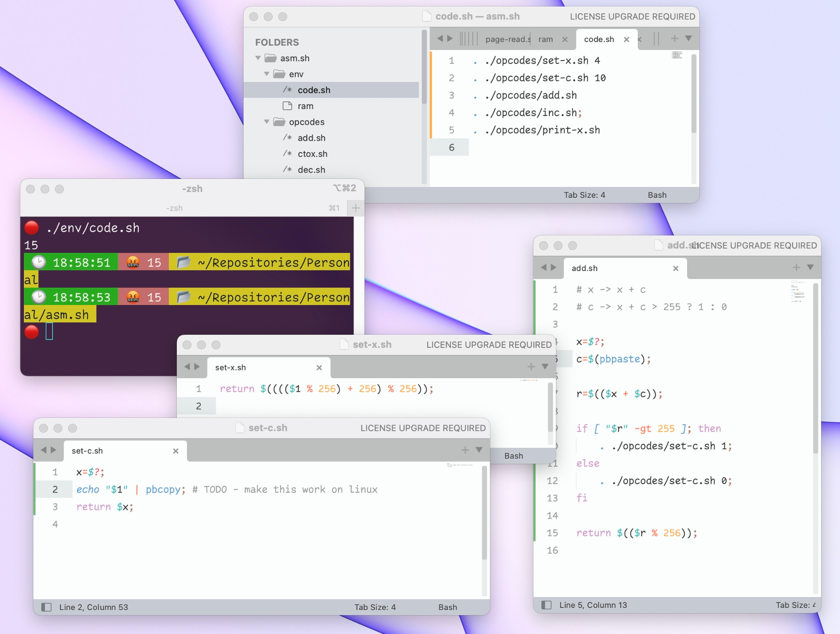Navigate back in set-c.sh window
Screen dimensions: 840x634
tap(44, 450)
